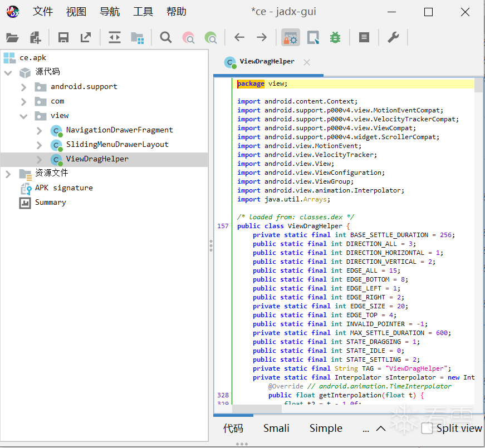Switch to the Smali tab

[276, 428]
